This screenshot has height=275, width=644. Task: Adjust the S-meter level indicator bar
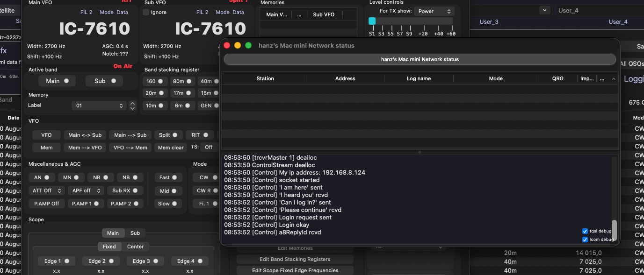[411, 21]
